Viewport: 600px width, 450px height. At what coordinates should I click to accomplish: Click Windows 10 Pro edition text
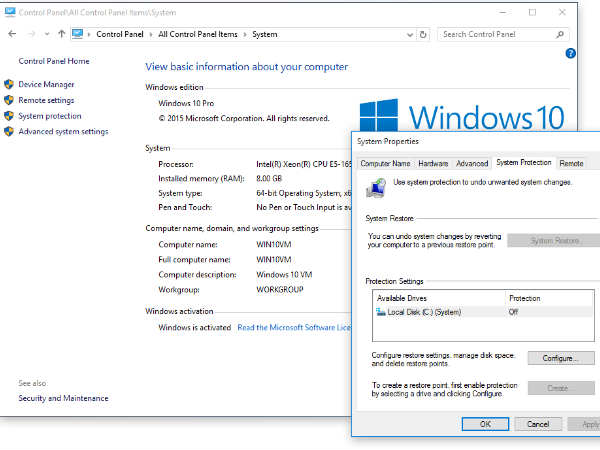[186, 103]
